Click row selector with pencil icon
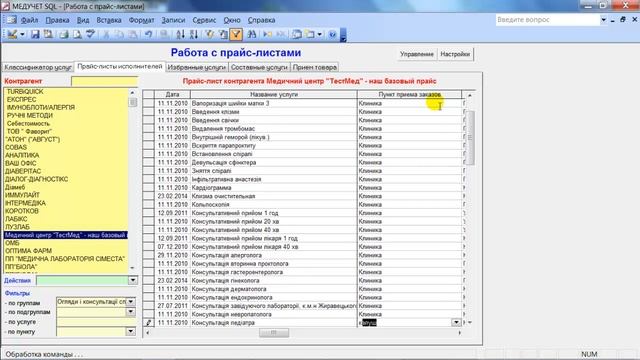Viewport: 640px width, 360px height. click(149, 322)
